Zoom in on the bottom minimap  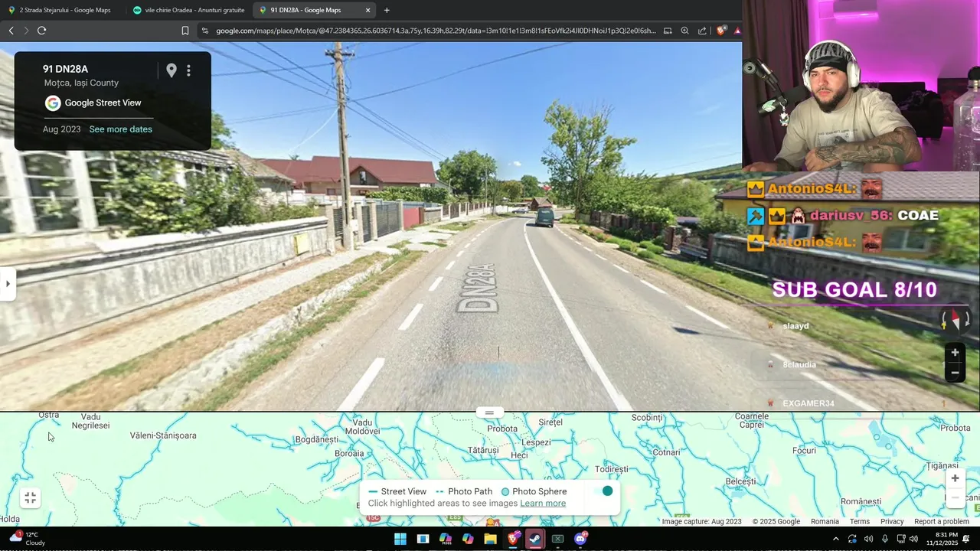[955, 478]
